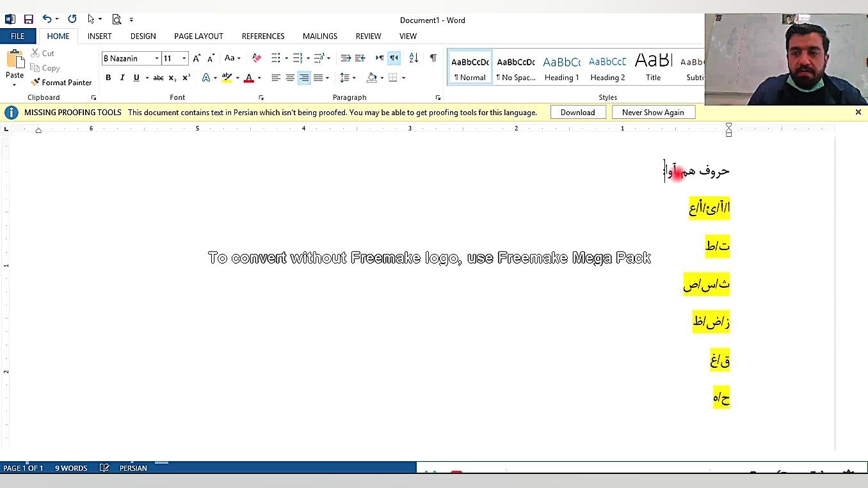Viewport: 868px width, 488px height.
Task: Center the paragraph text
Action: [290, 78]
